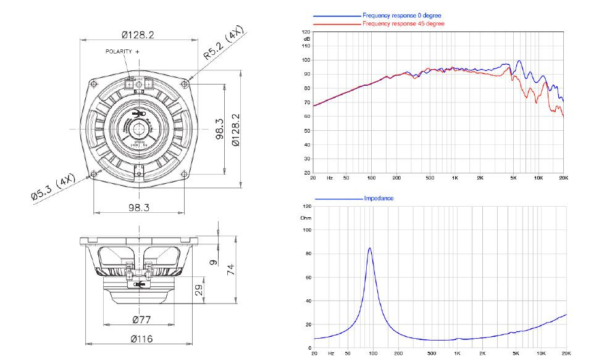
Task: Click the "dB" axis unit label
Action: [306, 39]
